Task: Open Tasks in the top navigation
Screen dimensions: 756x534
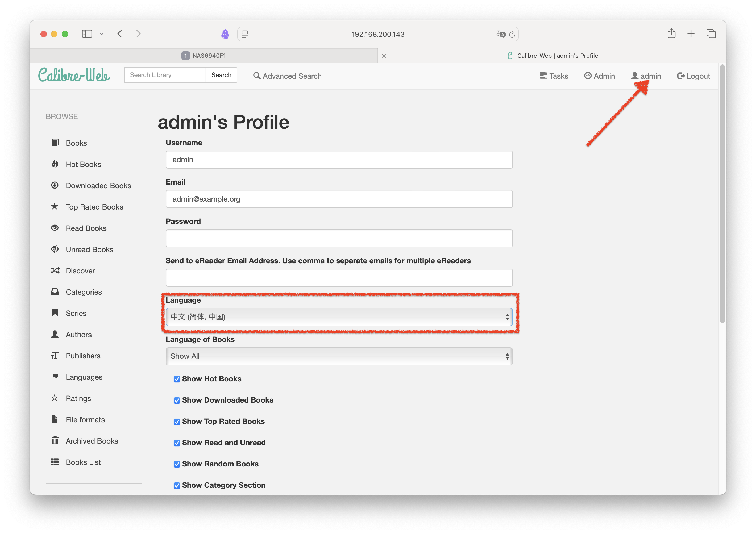Action: click(x=554, y=76)
